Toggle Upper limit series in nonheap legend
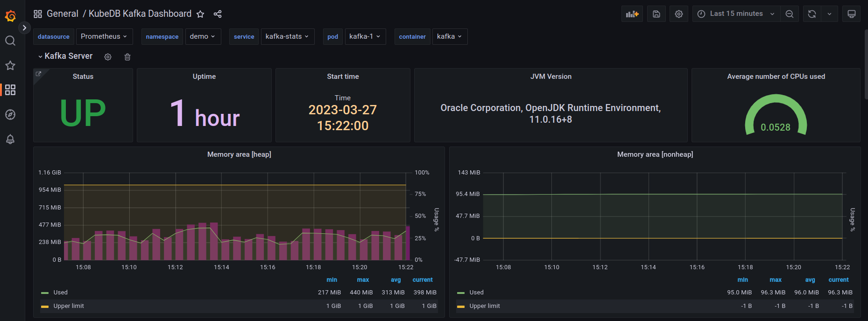Image resolution: width=868 pixels, height=321 pixels. (x=485, y=306)
